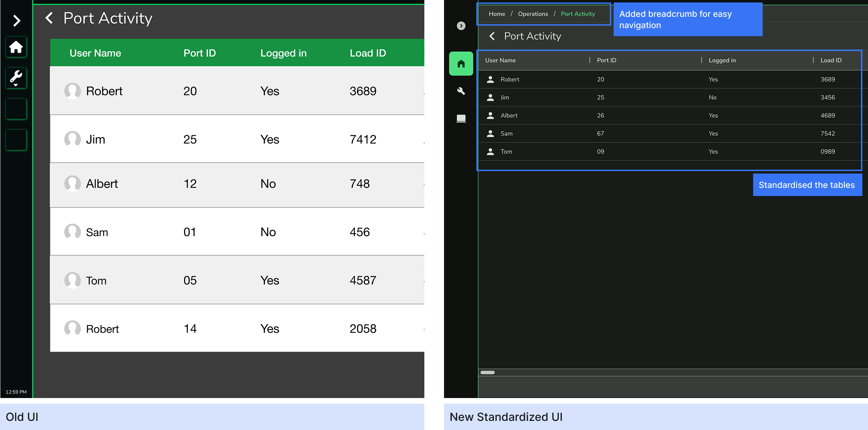Open Home in the breadcrumb
Screen dimensions: 868x430
tap(497, 14)
